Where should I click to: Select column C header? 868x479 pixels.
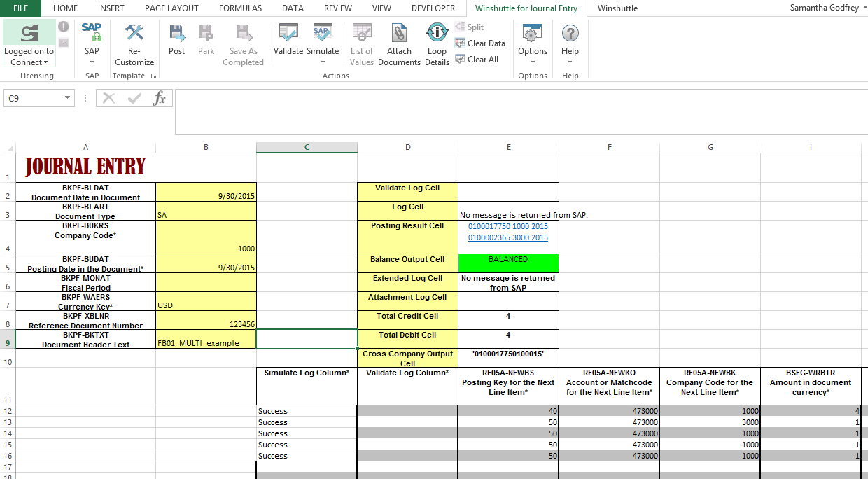[x=307, y=147]
